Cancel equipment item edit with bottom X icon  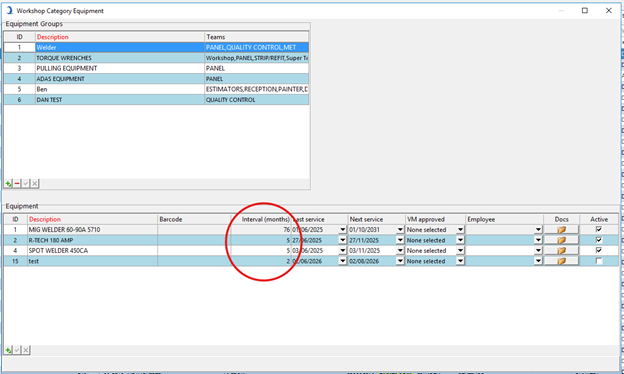[x=26, y=350]
